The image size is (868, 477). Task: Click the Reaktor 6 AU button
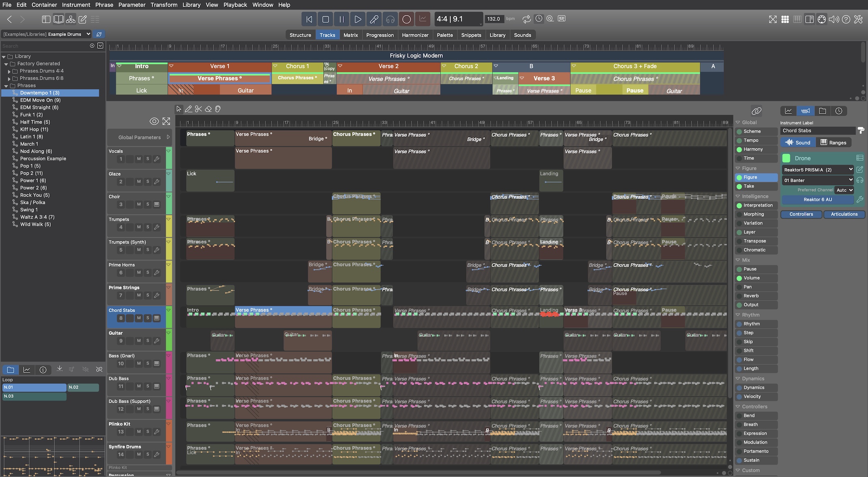[818, 200]
